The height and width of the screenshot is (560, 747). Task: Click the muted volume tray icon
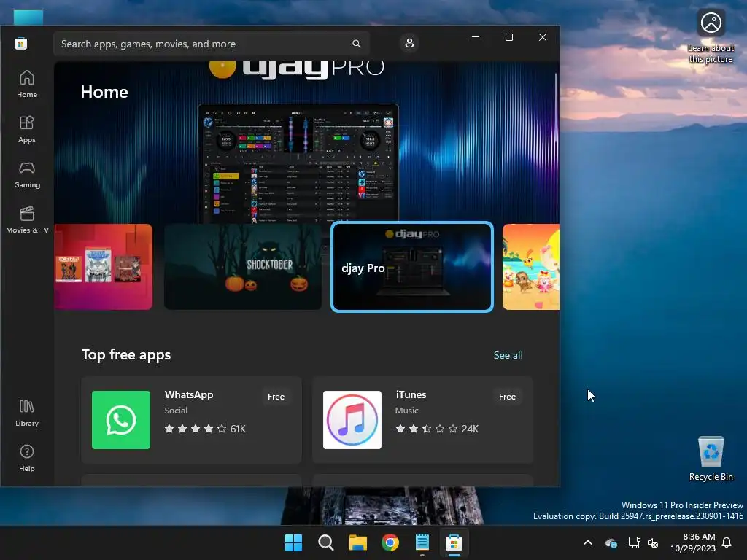click(653, 542)
